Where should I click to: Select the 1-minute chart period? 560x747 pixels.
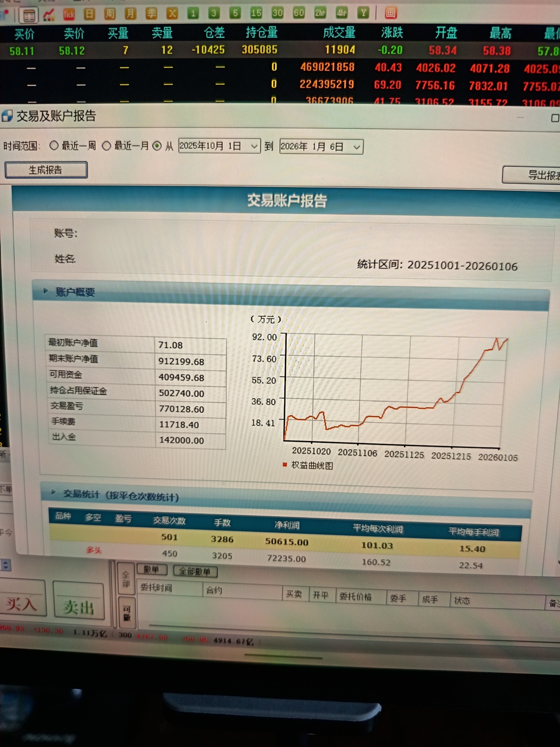point(193,13)
